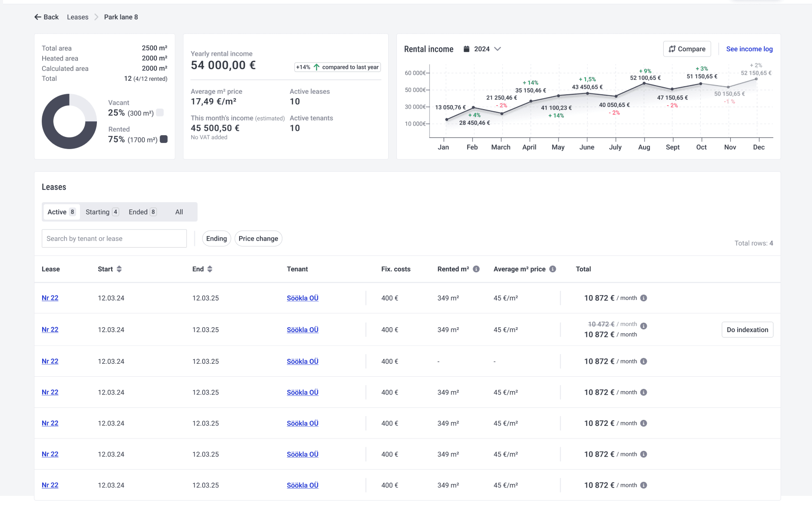
Task: Click the Tenant column header
Action: pos(297,269)
